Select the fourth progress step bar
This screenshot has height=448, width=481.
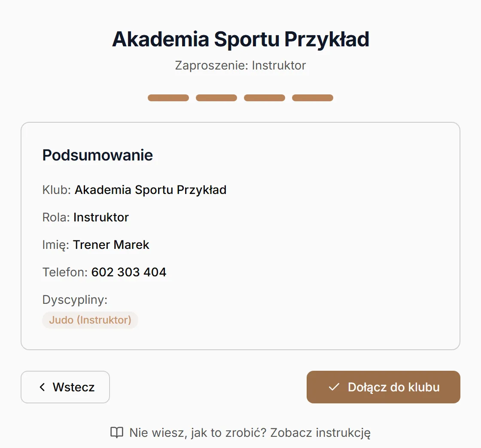point(313,98)
